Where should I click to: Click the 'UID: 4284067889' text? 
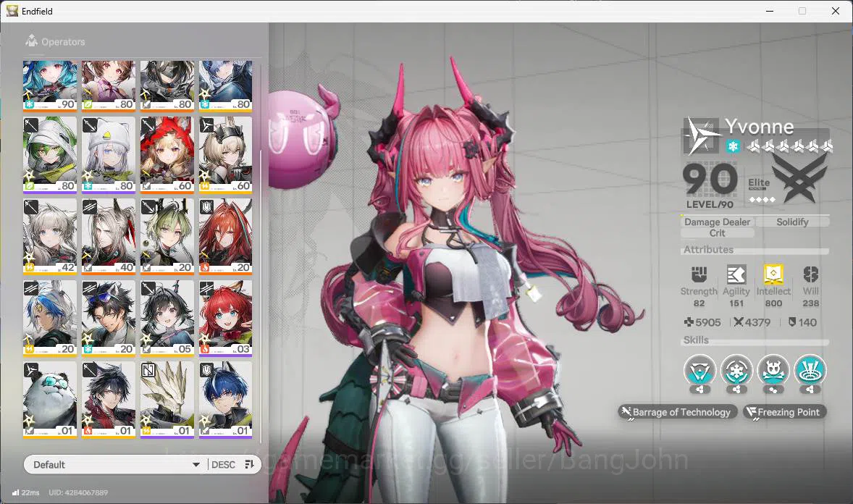point(78,492)
